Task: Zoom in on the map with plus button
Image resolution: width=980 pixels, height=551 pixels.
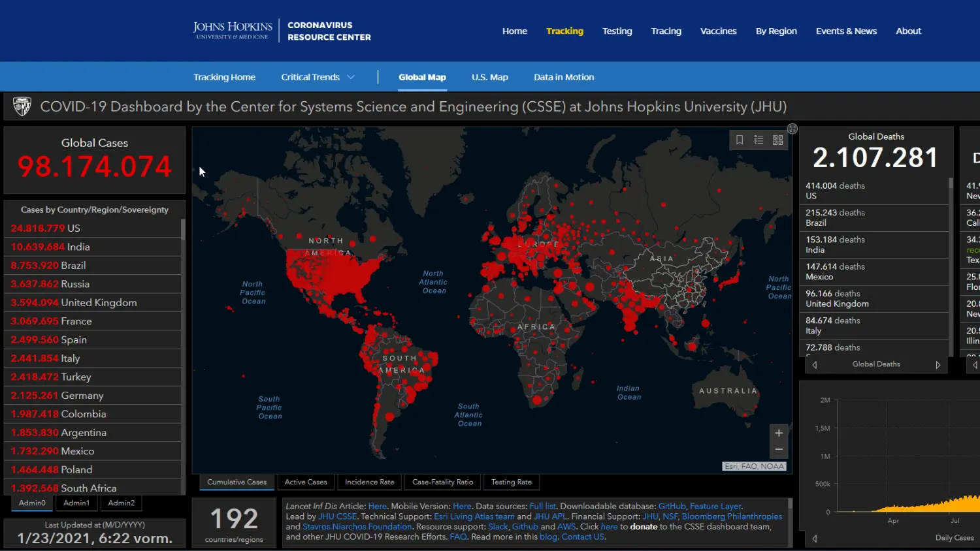Action: point(779,433)
